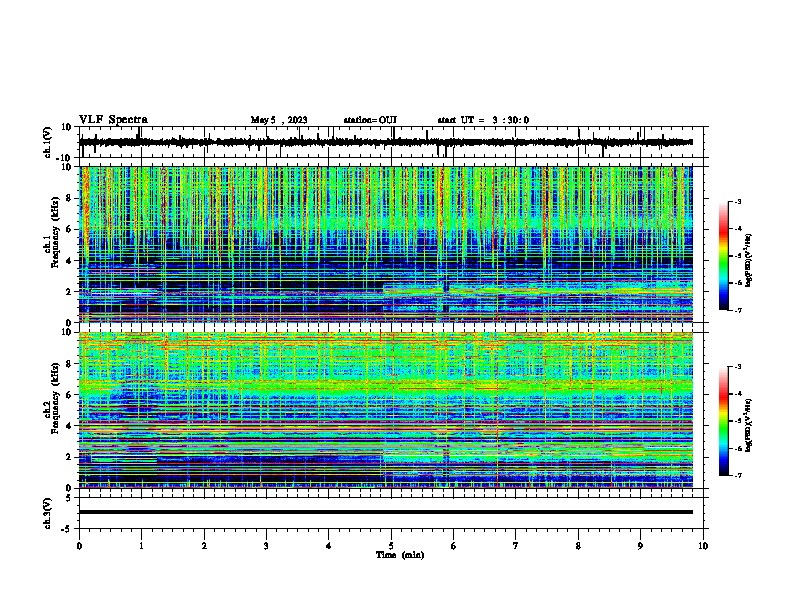Click the "Time (min)" x-axis label
Screen dimensions: 792x612
(x=400, y=555)
